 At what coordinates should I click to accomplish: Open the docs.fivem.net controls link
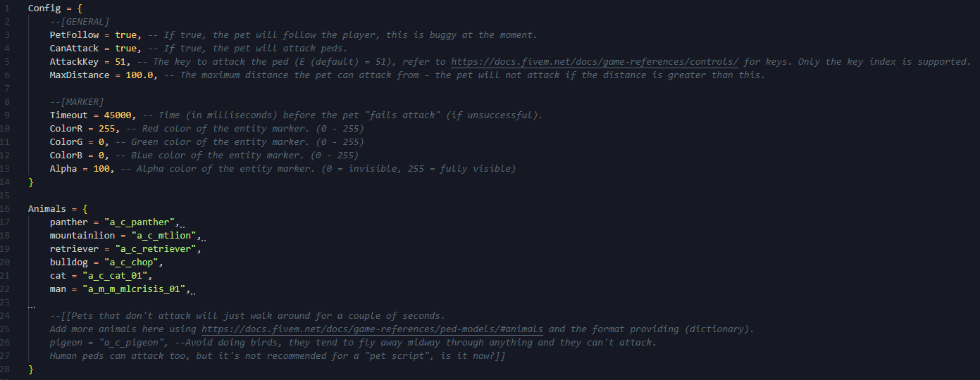[595, 62]
